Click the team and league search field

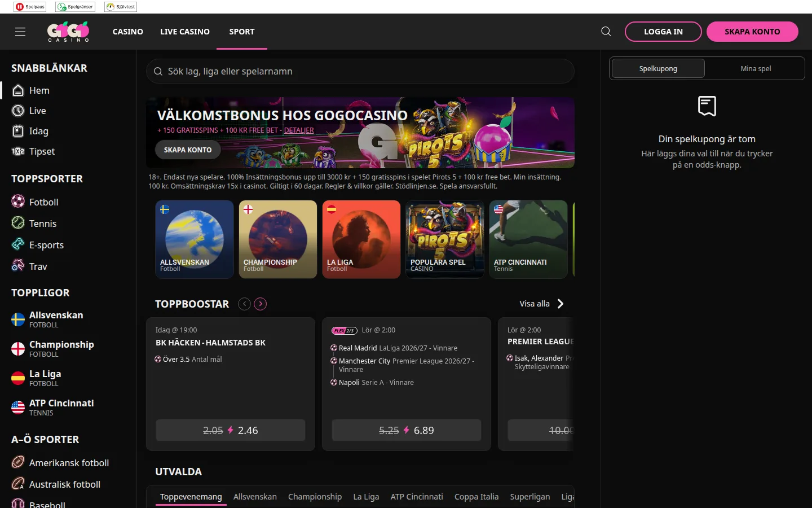click(360, 71)
